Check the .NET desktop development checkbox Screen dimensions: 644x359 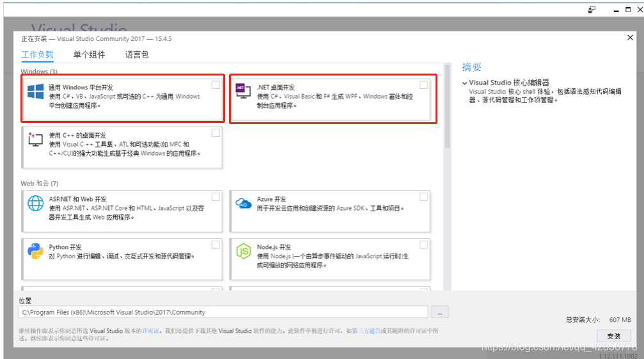pos(423,85)
